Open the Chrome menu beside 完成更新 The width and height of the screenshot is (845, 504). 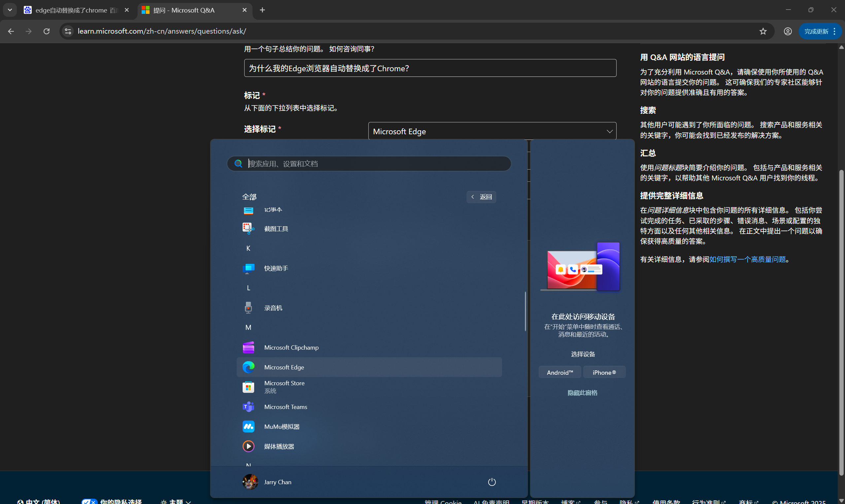834,31
